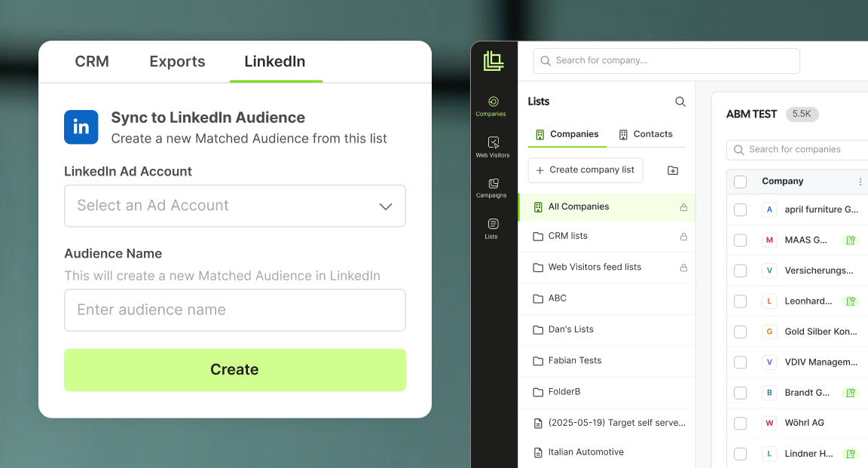Click the Wöhrl AG letter avatar

pyautogui.click(x=769, y=423)
